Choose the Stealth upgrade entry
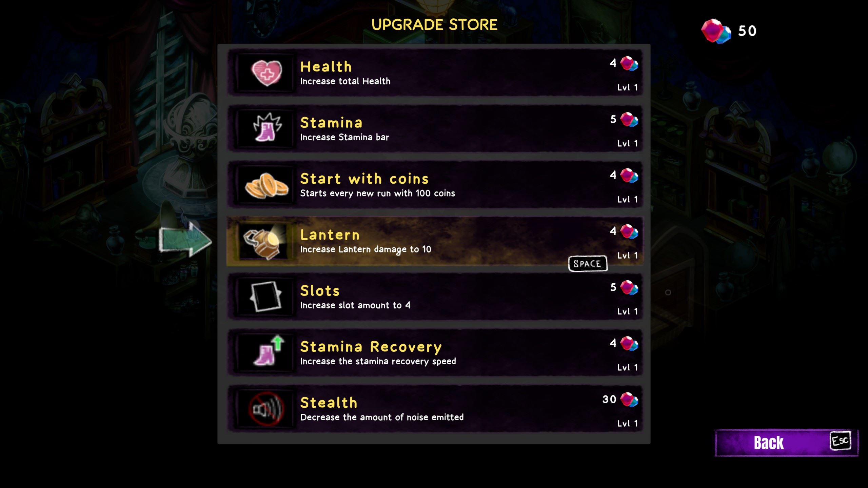Image resolution: width=868 pixels, height=488 pixels. [435, 408]
